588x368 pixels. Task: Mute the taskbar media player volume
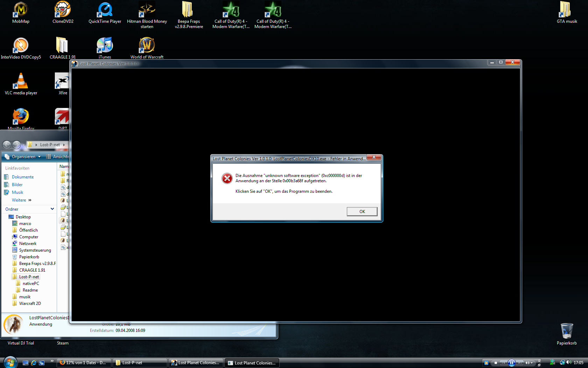tap(527, 363)
